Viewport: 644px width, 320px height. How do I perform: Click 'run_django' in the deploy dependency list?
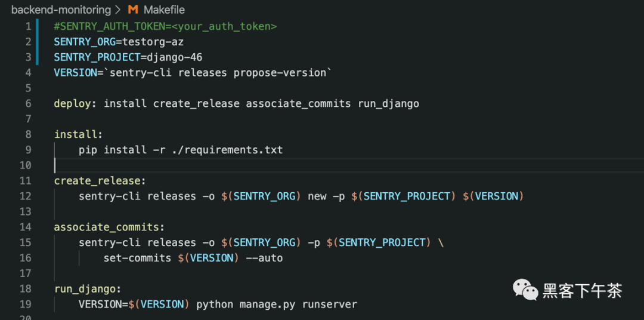pyautogui.click(x=389, y=104)
